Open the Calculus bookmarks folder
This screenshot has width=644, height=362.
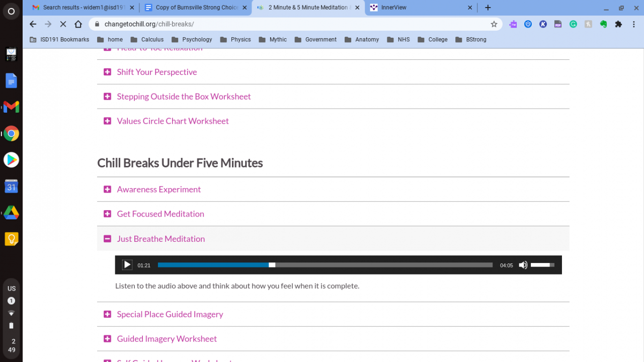pos(147,40)
